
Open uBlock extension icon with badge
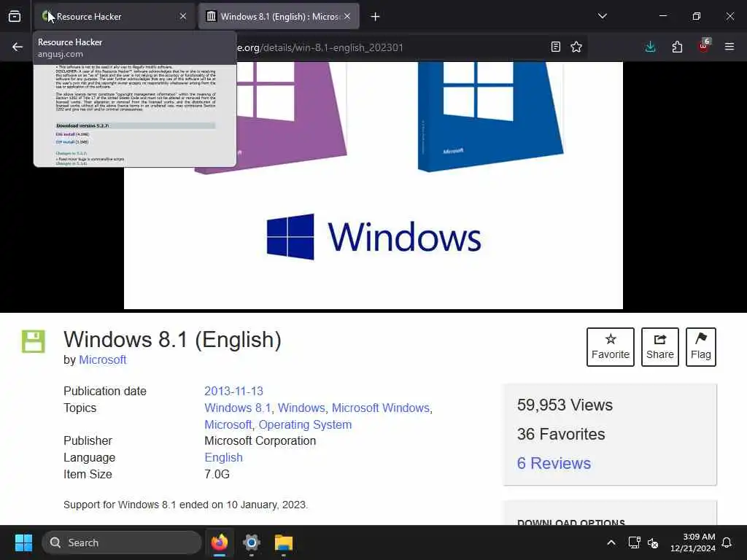[704, 46]
